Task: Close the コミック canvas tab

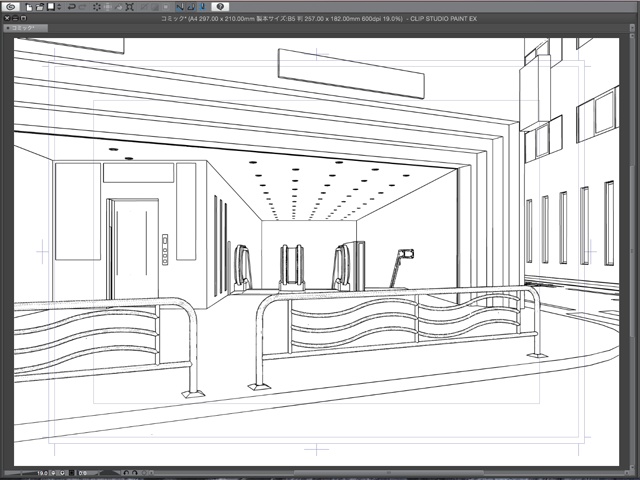Action: [x=6, y=29]
